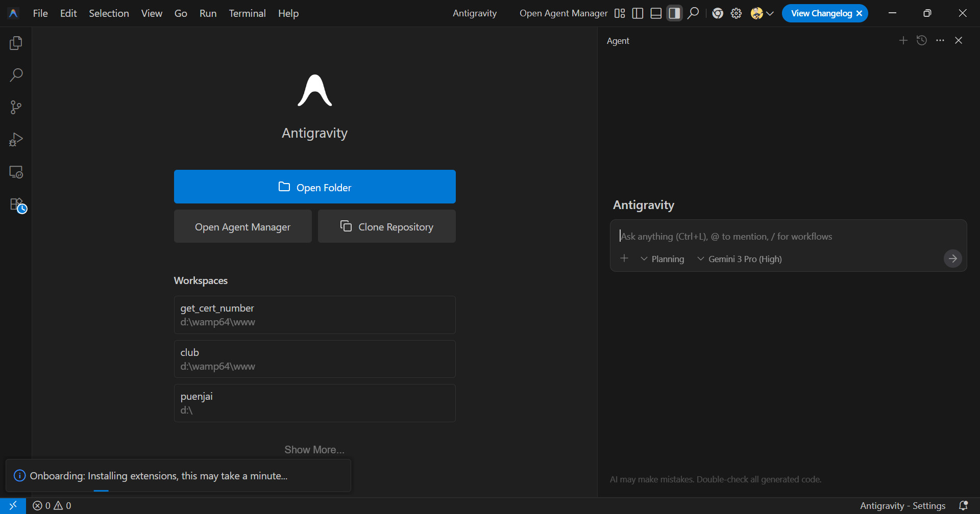Start a new conversation with the Agent plus icon
This screenshot has height=514, width=980.
[903, 40]
